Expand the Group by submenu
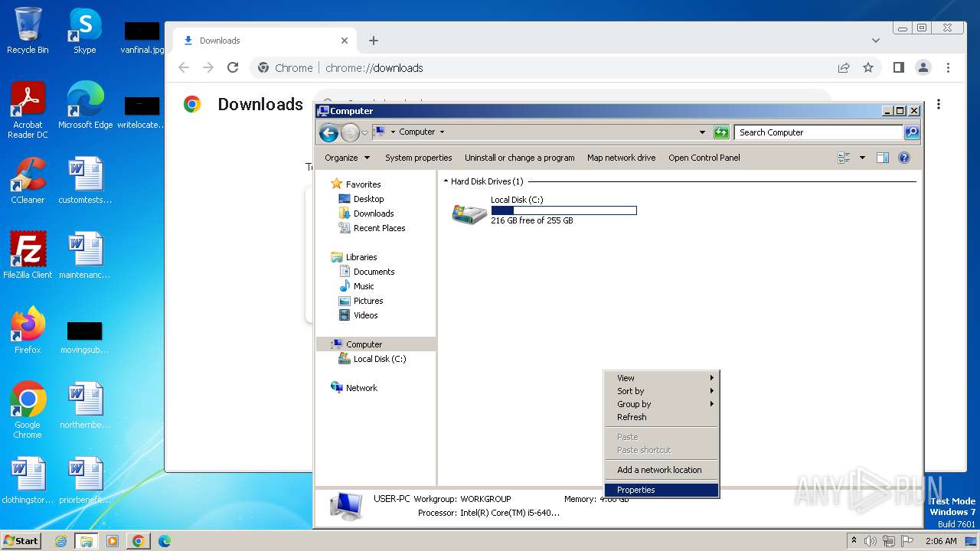 (661, 404)
